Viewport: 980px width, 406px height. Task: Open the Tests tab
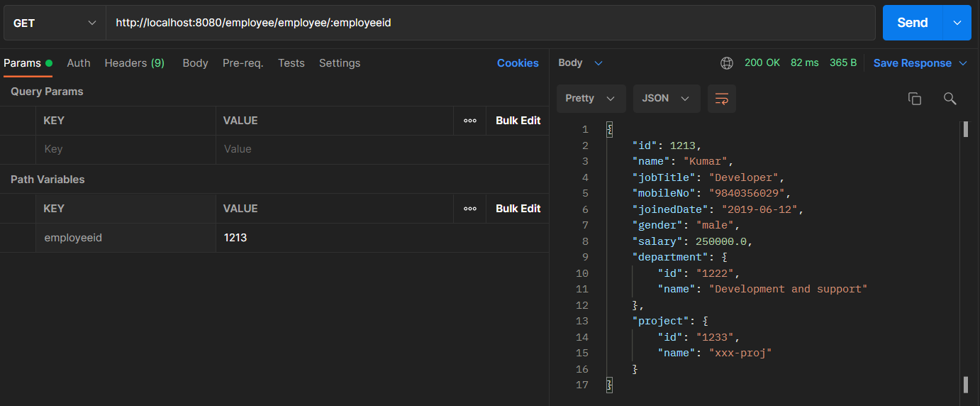291,63
